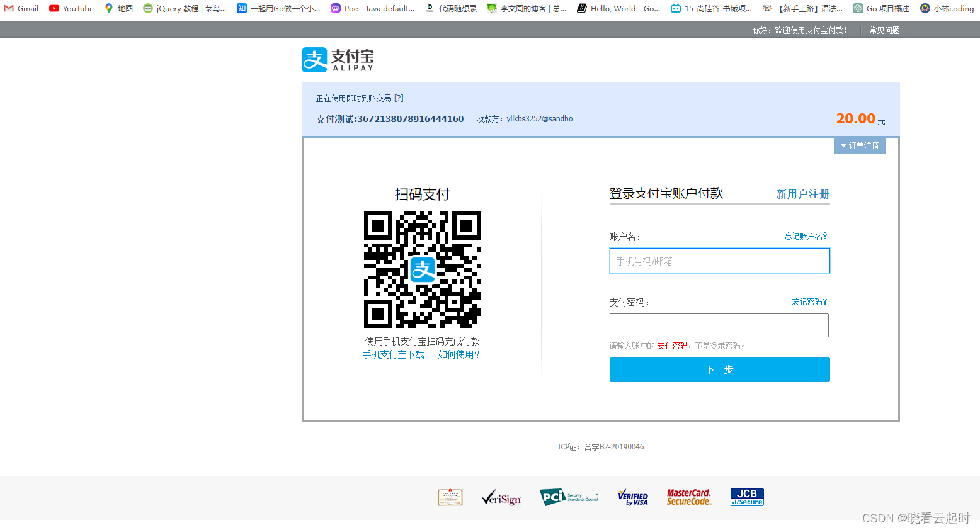Open the 小林coding bookmark
980x530 pixels.
947,8
